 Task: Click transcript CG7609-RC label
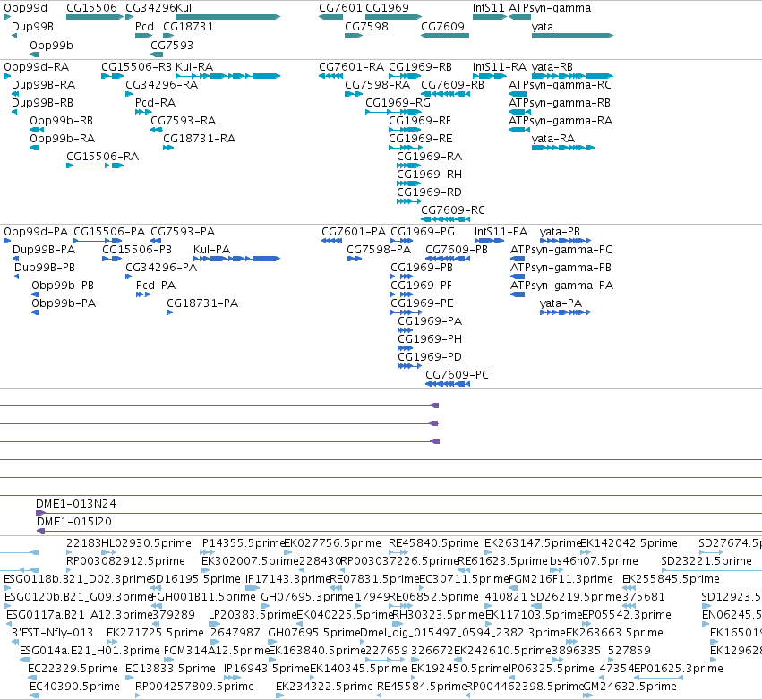(x=453, y=209)
